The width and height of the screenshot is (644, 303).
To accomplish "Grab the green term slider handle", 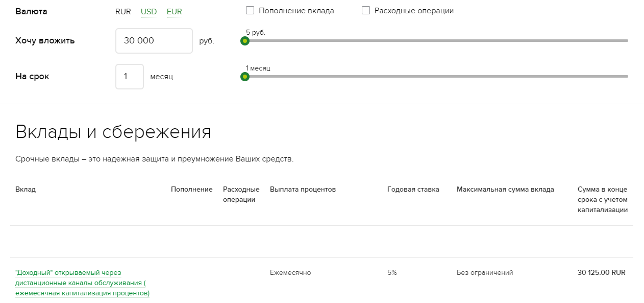I will coord(245,77).
